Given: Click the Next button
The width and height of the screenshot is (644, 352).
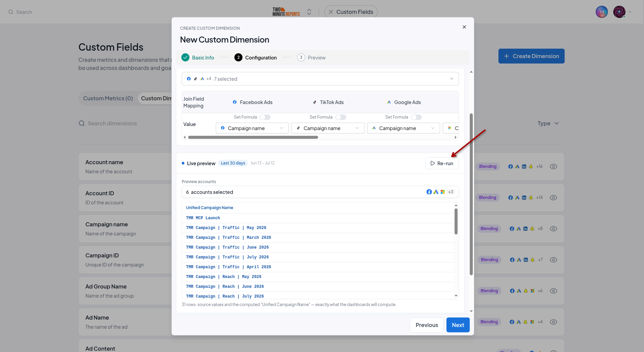Looking at the screenshot, I should point(458,325).
